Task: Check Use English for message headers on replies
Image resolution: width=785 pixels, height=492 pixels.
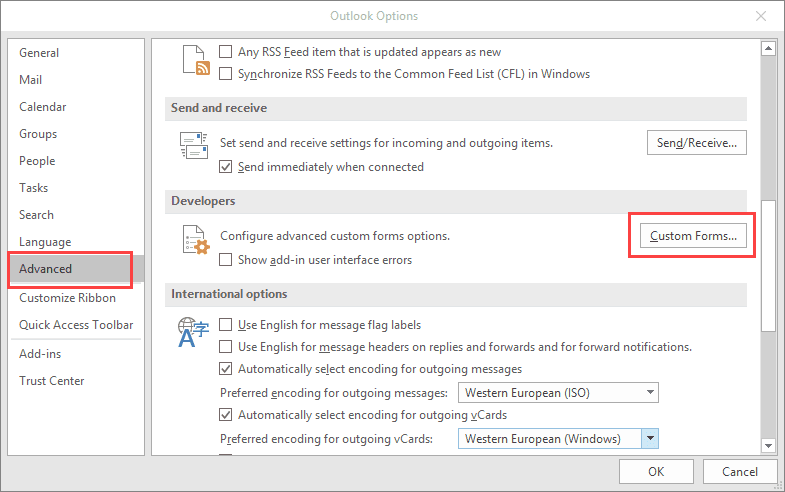Action: click(226, 347)
